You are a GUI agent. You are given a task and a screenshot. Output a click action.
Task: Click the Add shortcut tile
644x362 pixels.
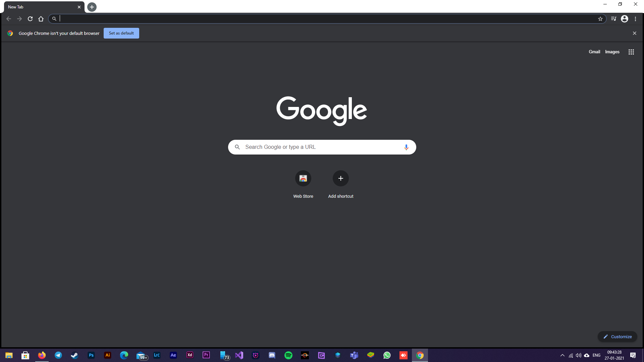tap(341, 185)
